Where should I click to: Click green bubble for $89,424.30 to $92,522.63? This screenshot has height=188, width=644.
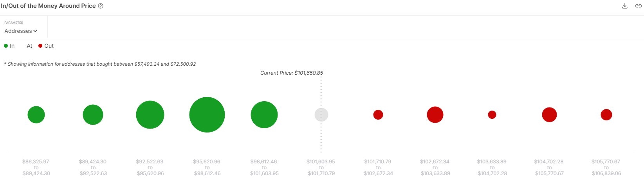point(93,115)
